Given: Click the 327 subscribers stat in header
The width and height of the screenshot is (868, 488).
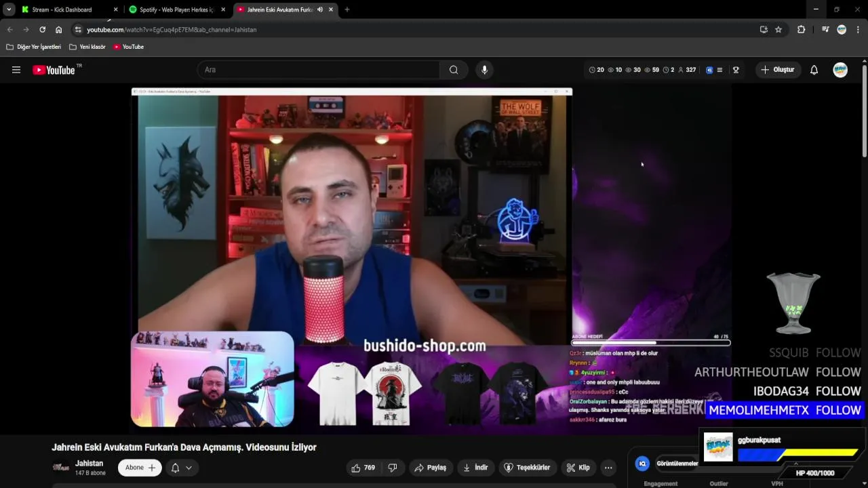Looking at the screenshot, I should tap(687, 70).
